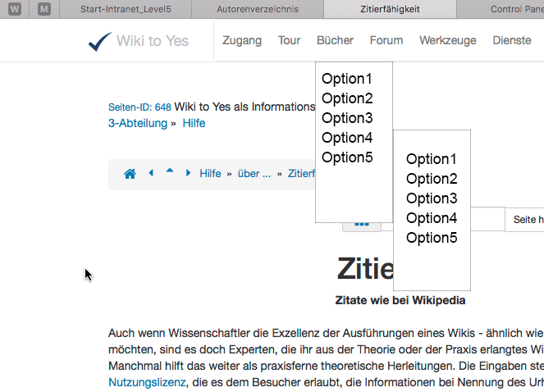
Task: Click the Hilfe breadcrumb link
Action: [210, 173]
